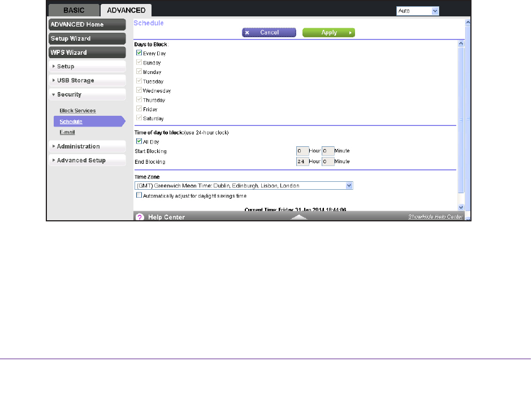
Task: Click the Help Center question mark icon
Action: [x=140, y=217]
